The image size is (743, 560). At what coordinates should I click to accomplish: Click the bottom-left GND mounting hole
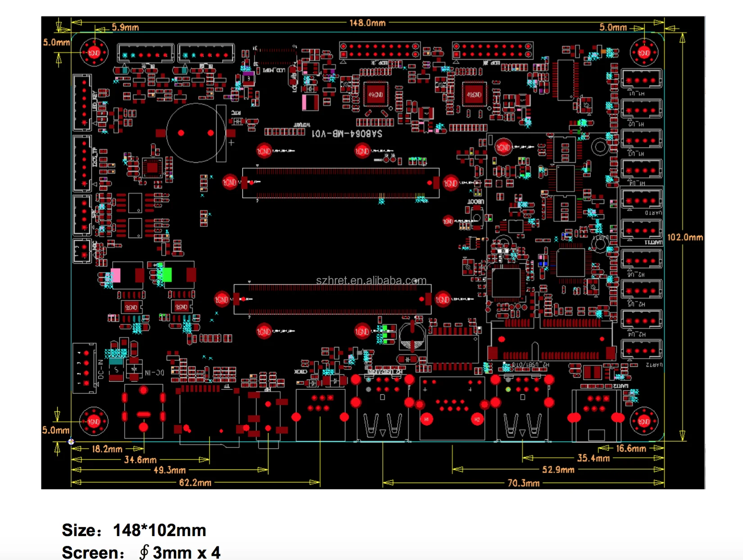coord(94,421)
